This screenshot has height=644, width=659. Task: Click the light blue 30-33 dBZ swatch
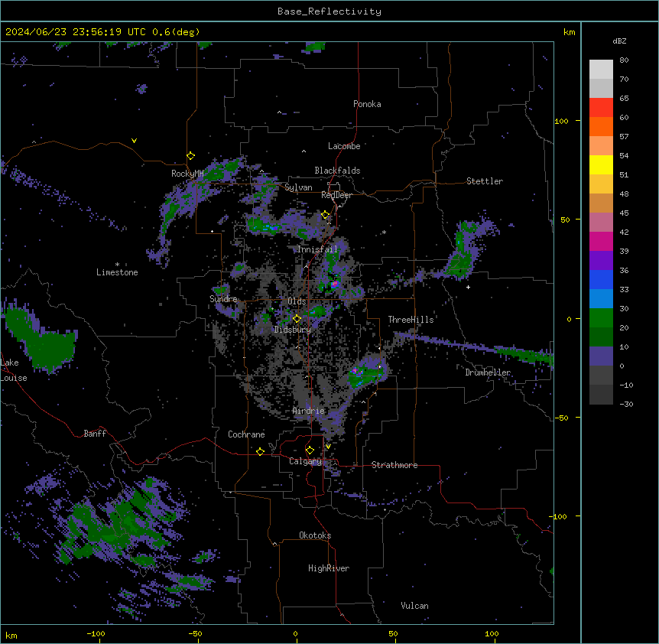point(601,298)
